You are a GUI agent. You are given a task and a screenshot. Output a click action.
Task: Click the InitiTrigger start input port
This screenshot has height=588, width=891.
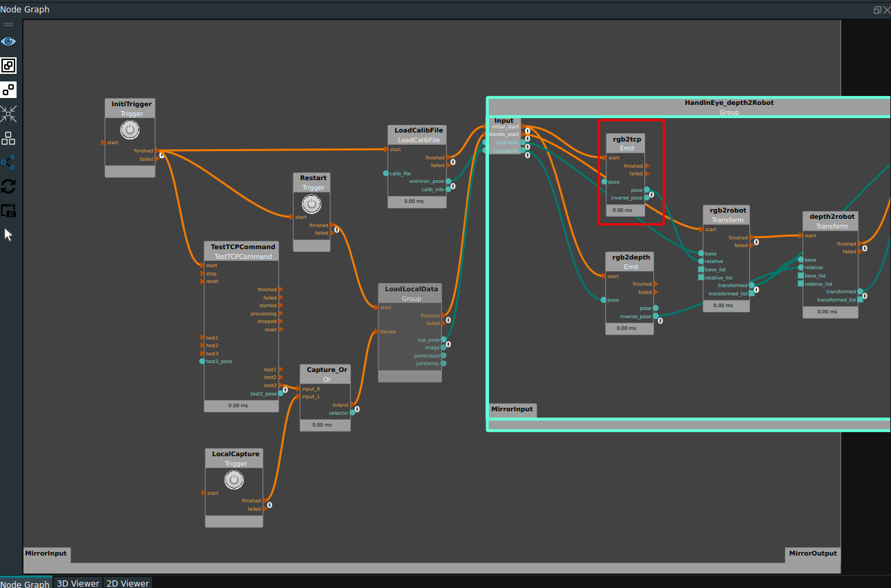click(x=104, y=142)
